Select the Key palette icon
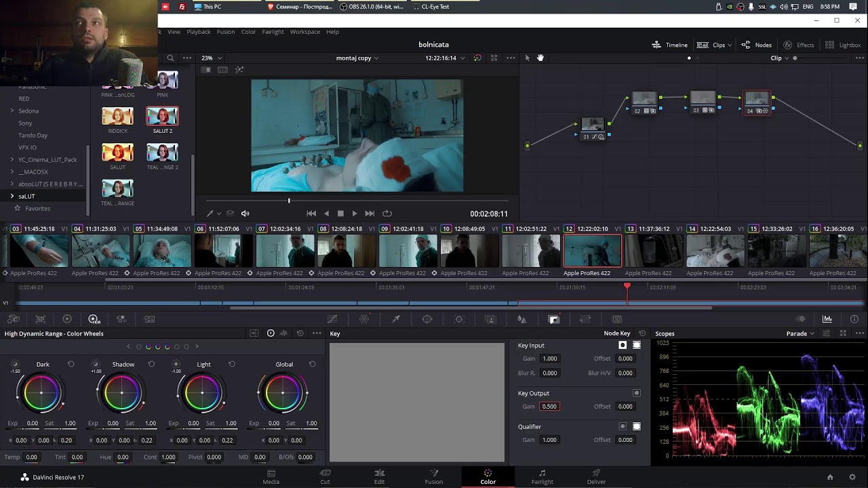This screenshot has width=868, height=488. click(554, 319)
